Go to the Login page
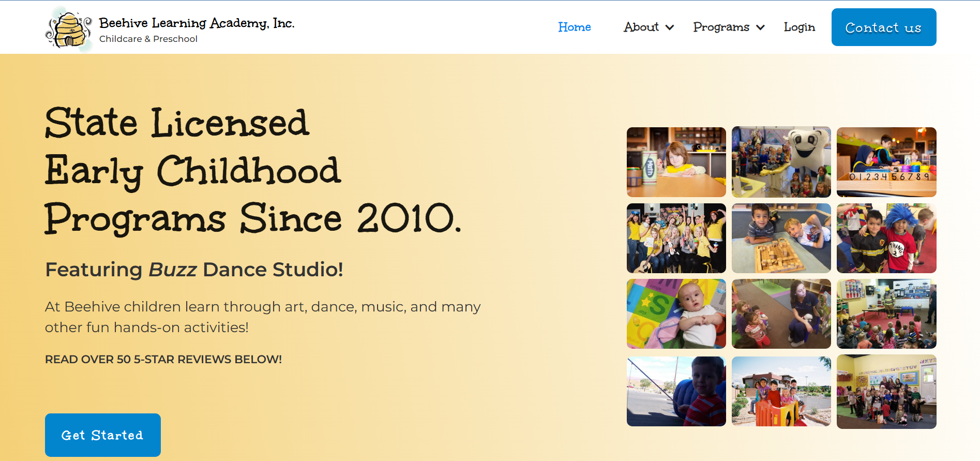The height and width of the screenshot is (461, 980). (800, 27)
